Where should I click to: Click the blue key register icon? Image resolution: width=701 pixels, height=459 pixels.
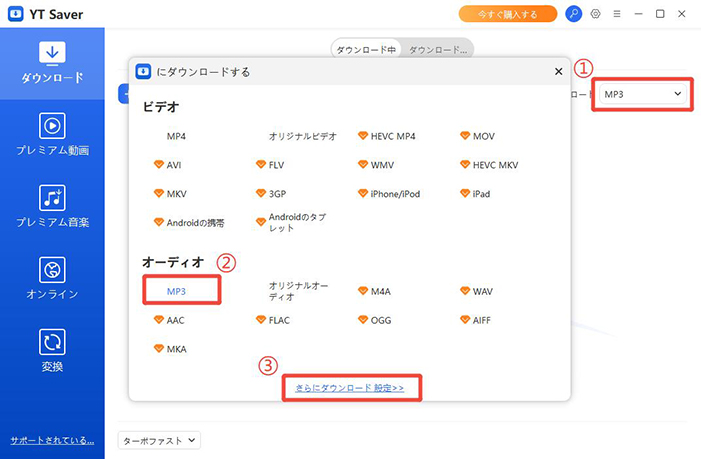pos(574,14)
